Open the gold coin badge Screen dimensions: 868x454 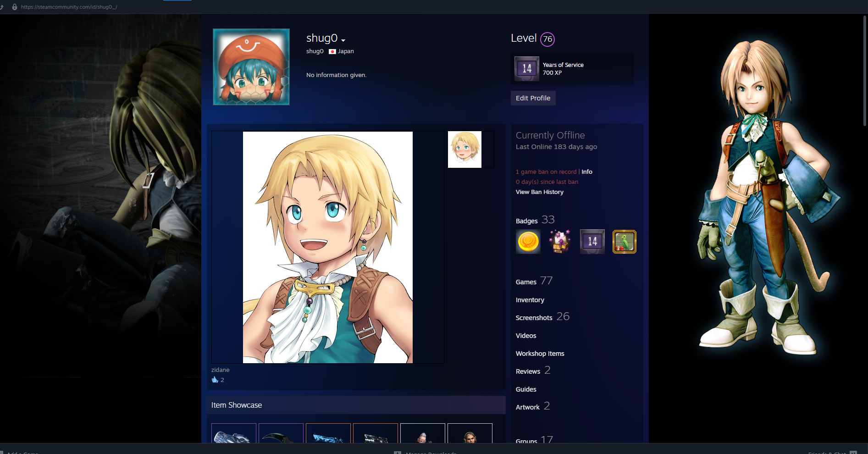tap(528, 242)
